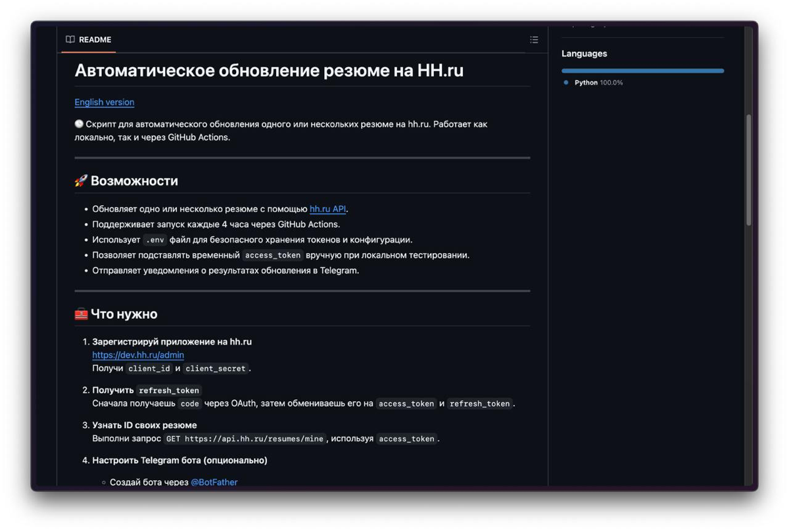Click 'refresh_token' code in Получить heading
Image resolution: width=789 pixels, height=532 pixels.
(x=169, y=390)
